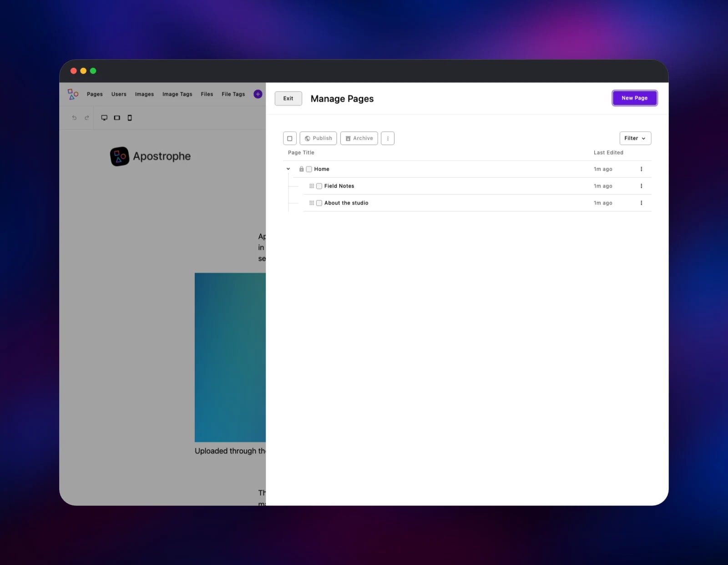The height and width of the screenshot is (565, 728).
Task: Open the Home page title link
Action: 322,169
